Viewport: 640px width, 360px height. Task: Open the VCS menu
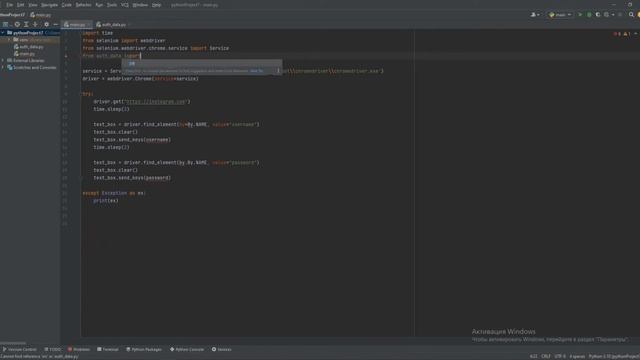click(x=125, y=5)
